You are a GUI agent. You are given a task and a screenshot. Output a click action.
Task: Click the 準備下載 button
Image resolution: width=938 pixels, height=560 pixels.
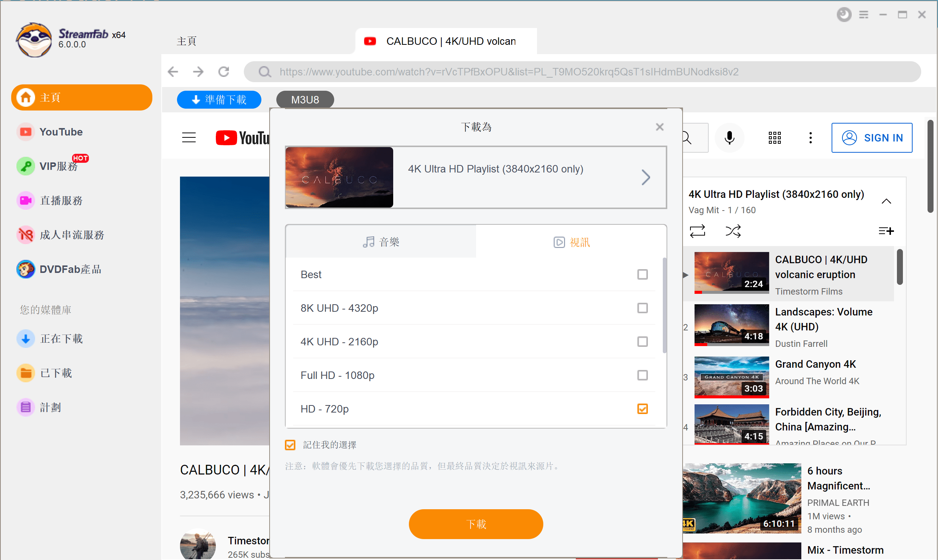coord(219,100)
